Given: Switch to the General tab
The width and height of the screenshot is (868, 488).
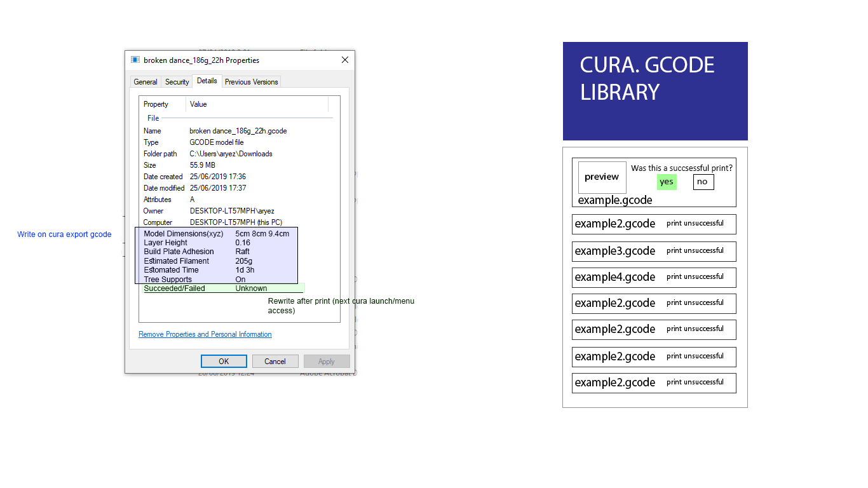Looking at the screenshot, I should tap(146, 81).
